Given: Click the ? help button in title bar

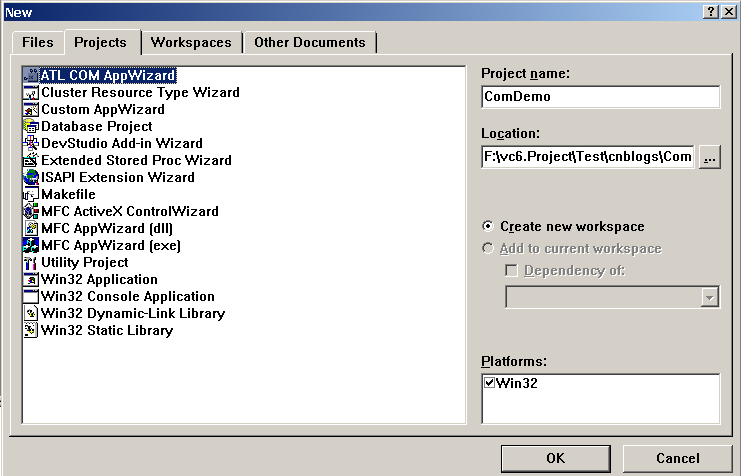Looking at the screenshot, I should 711,12.
